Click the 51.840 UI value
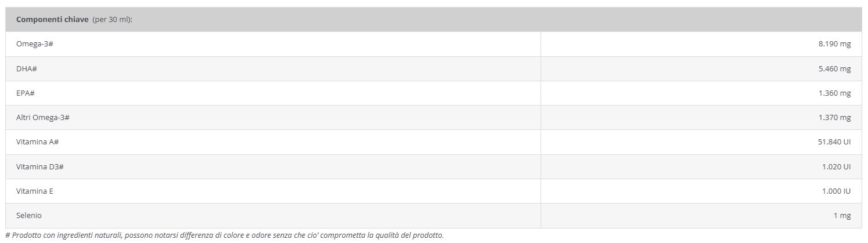The image size is (868, 243). (834, 142)
